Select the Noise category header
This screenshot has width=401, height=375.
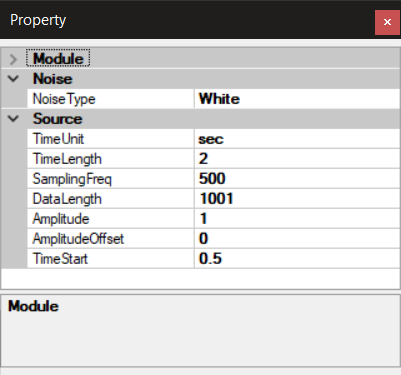[x=53, y=79]
